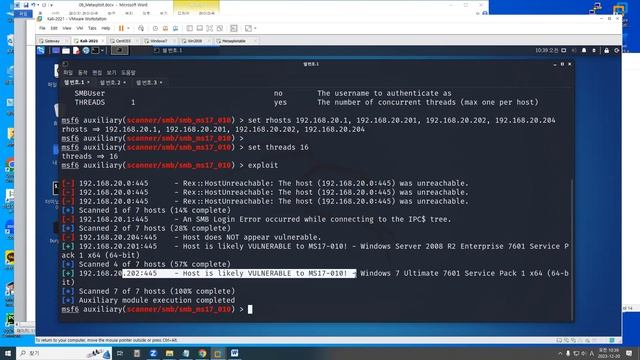Screen dimensions: 640x360
Task: Select the Kali-2021 VM tab
Action: tap(89, 41)
